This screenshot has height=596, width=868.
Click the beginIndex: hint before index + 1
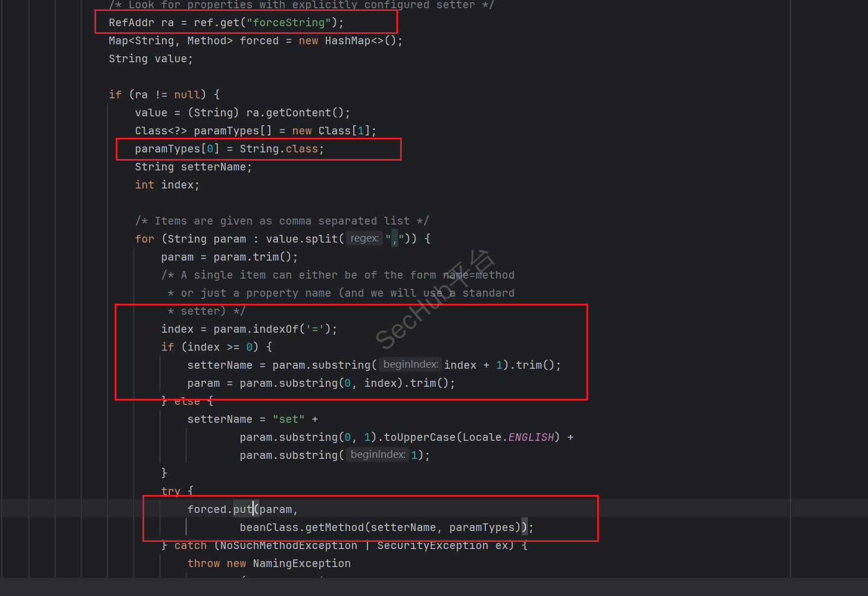coord(410,364)
